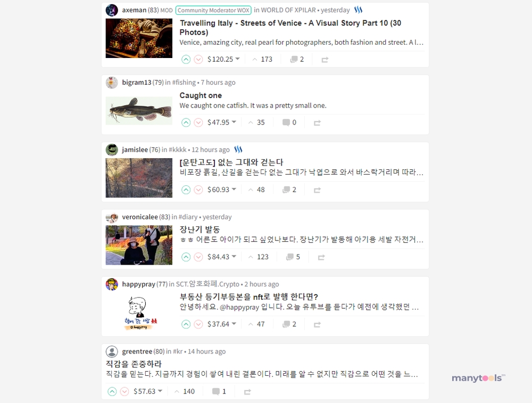The height and width of the screenshot is (403, 532).
Task: Open the WORLD OF XPILAR community
Action: 288,10
